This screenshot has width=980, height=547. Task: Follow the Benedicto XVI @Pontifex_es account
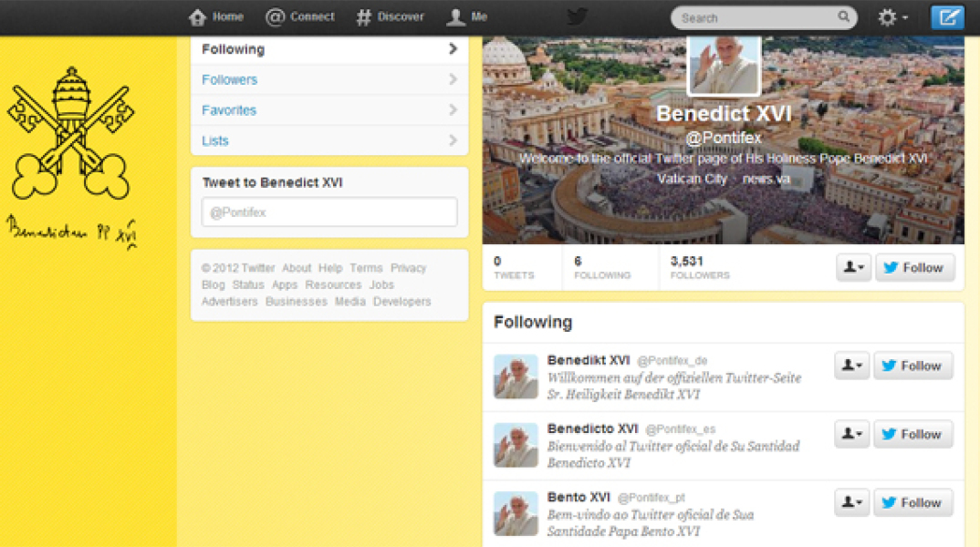click(x=912, y=434)
